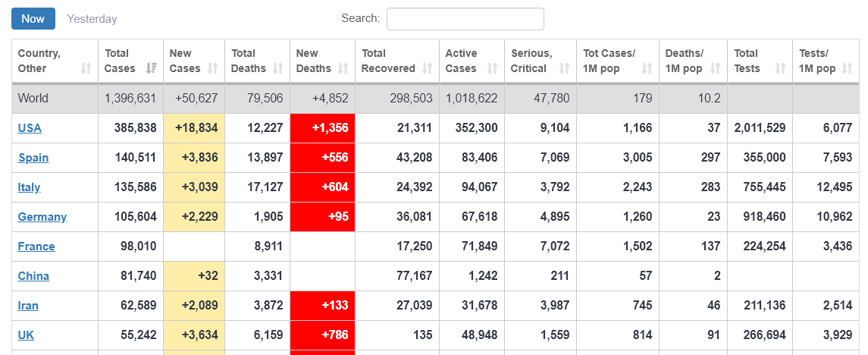Click Iran new cases cell +2,089
868x355 pixels.
click(194, 306)
